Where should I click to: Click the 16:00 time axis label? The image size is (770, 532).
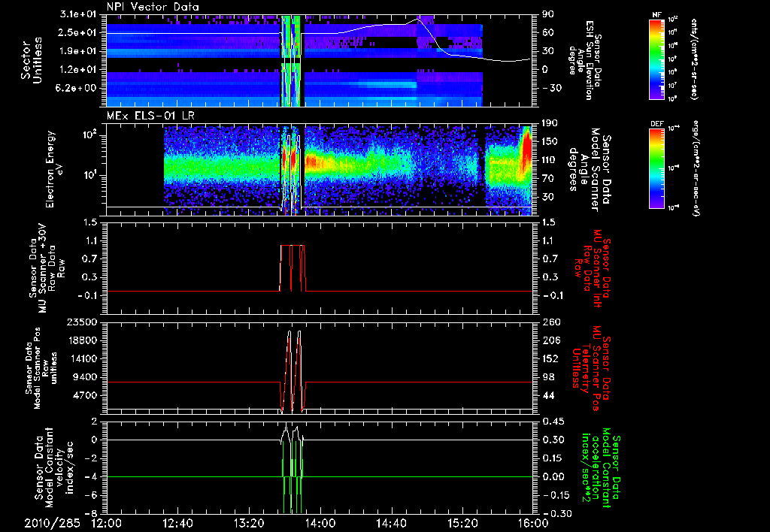coord(533,523)
